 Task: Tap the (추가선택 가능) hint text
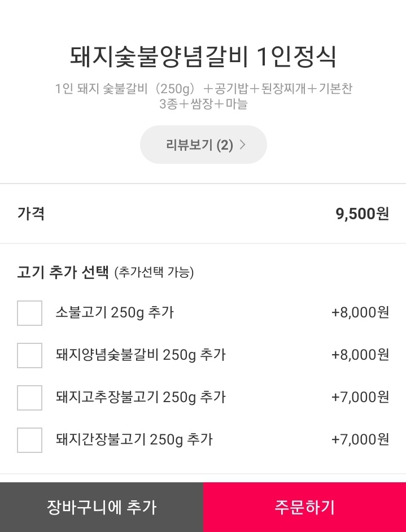(154, 273)
